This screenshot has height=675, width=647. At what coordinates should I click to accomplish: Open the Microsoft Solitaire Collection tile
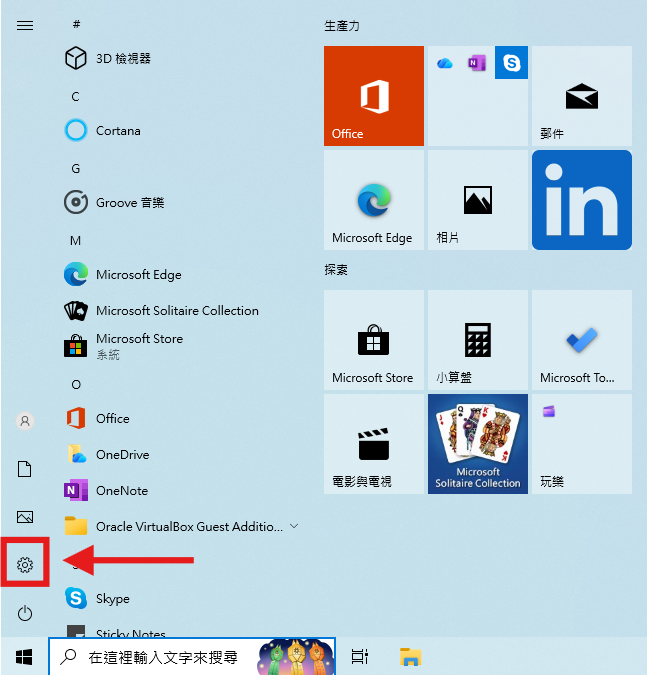click(478, 444)
